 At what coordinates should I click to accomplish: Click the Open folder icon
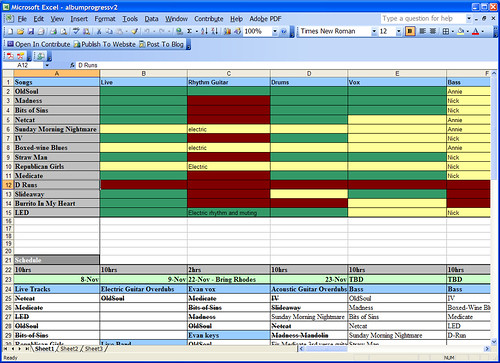point(20,31)
